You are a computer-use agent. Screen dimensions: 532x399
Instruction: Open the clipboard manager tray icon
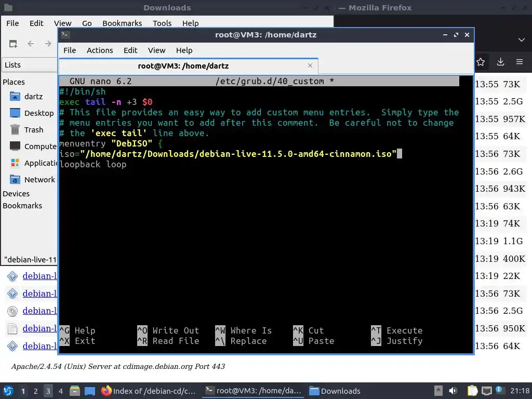click(x=472, y=391)
